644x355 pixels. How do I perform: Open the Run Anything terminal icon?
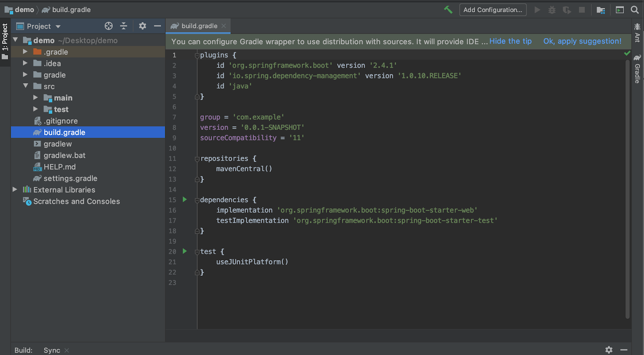pyautogui.click(x=620, y=10)
